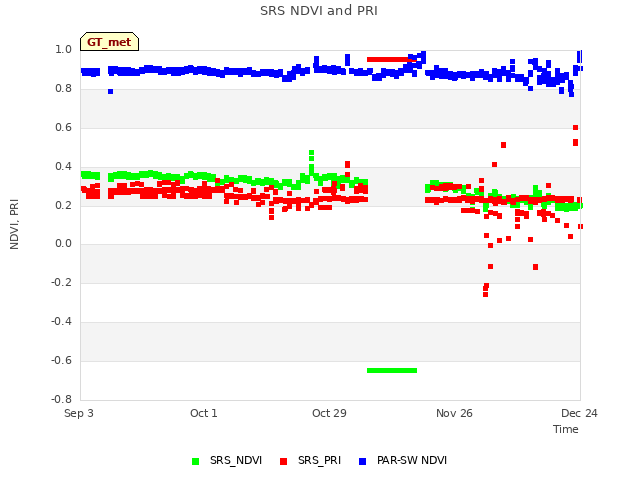
Task: Click the Dec 24 x-axis tick label
Action: tap(579, 413)
